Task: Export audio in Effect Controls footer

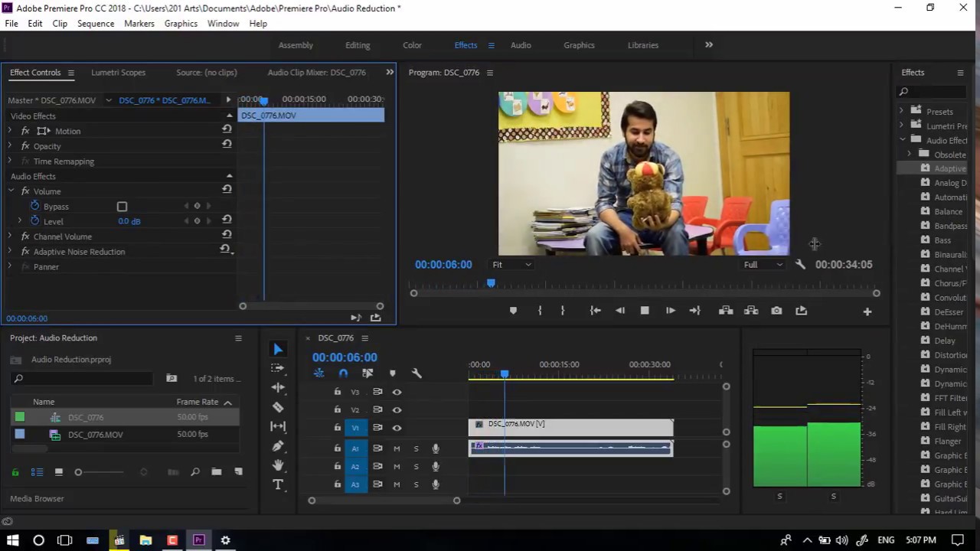Action: point(376,318)
